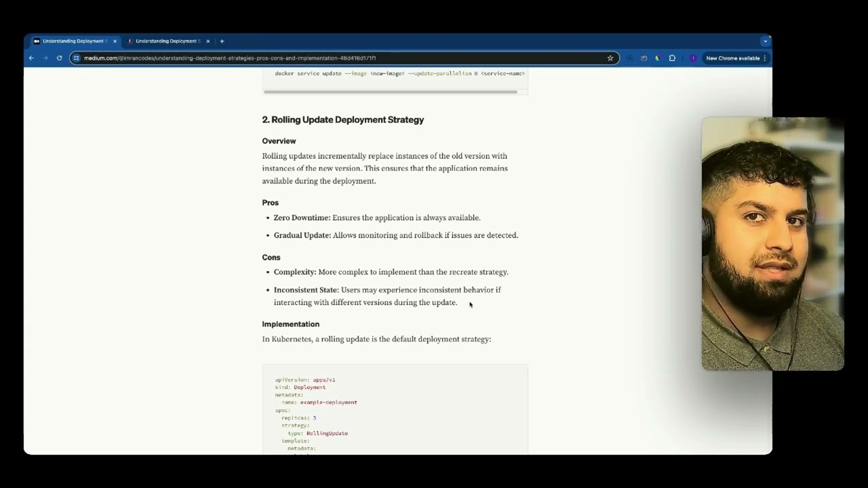
Task: Bookmark this page with the star icon
Action: point(610,58)
